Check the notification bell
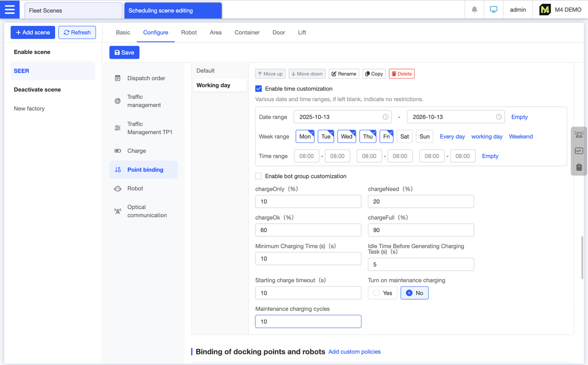 tap(474, 9)
